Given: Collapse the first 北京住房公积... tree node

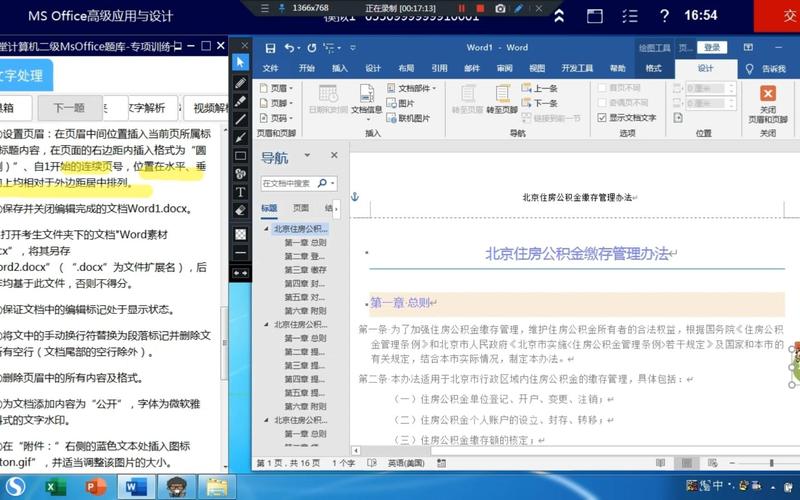Looking at the screenshot, I should point(266,229).
